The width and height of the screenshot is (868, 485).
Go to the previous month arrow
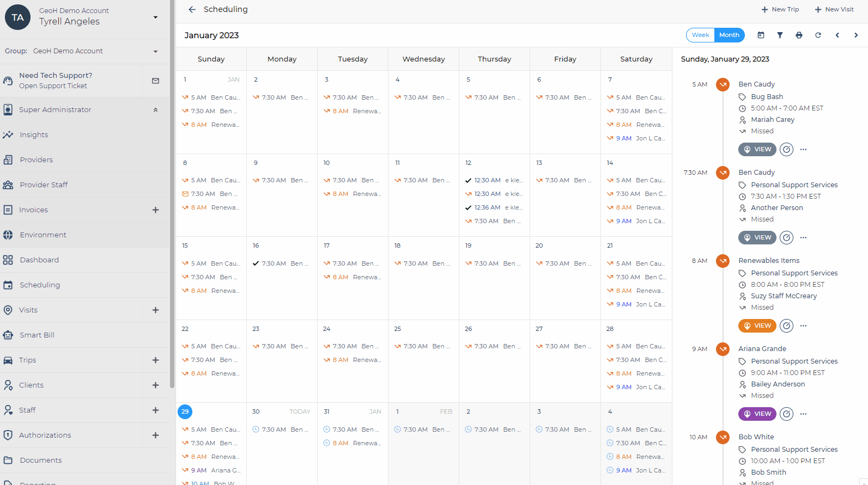(x=837, y=35)
